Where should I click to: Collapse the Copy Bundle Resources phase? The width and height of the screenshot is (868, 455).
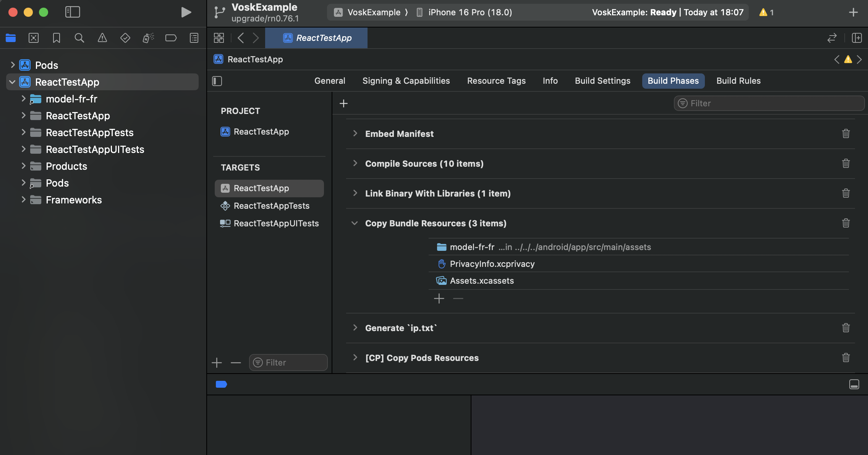355,223
